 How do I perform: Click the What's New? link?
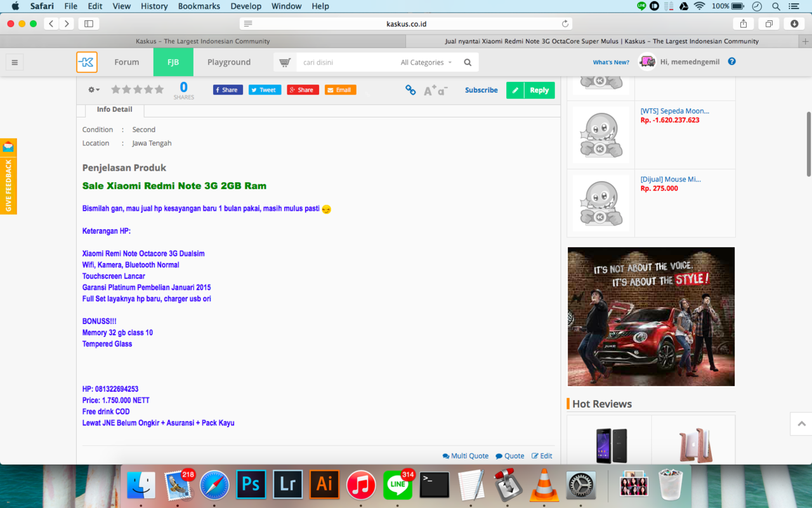(611, 62)
